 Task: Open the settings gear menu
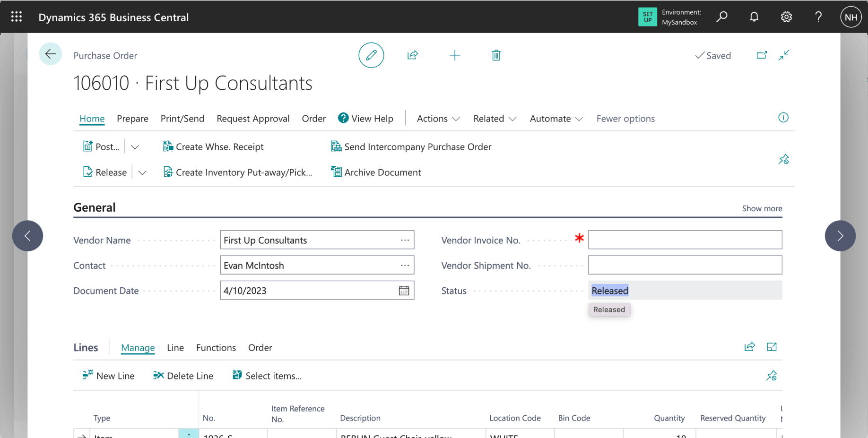(x=786, y=17)
